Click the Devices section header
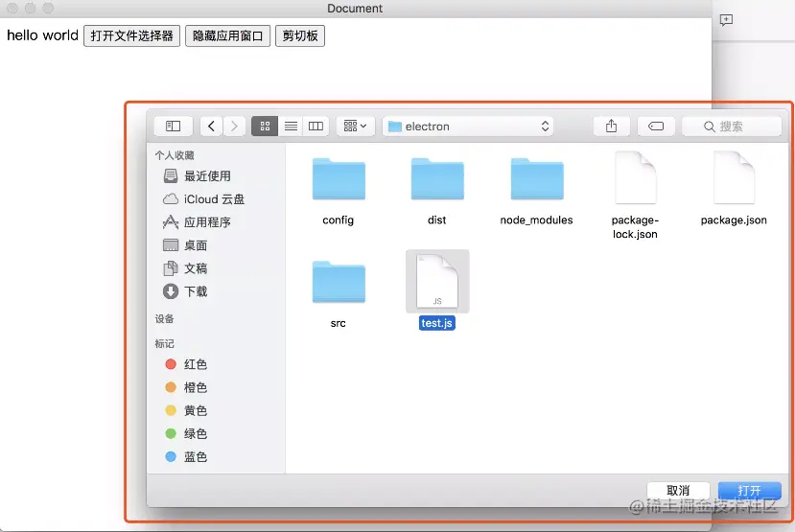This screenshot has width=795, height=532. [164, 318]
